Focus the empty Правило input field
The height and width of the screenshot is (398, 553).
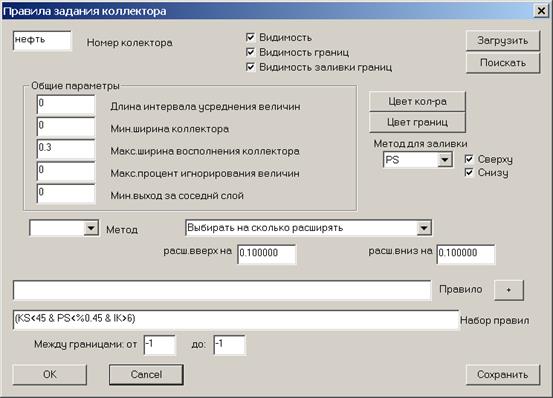click(x=222, y=290)
